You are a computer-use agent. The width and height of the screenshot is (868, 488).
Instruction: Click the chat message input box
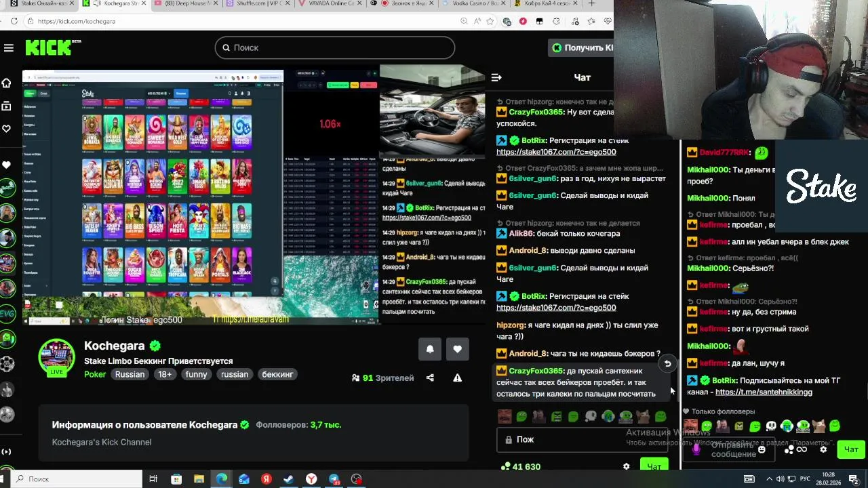[x=582, y=439]
